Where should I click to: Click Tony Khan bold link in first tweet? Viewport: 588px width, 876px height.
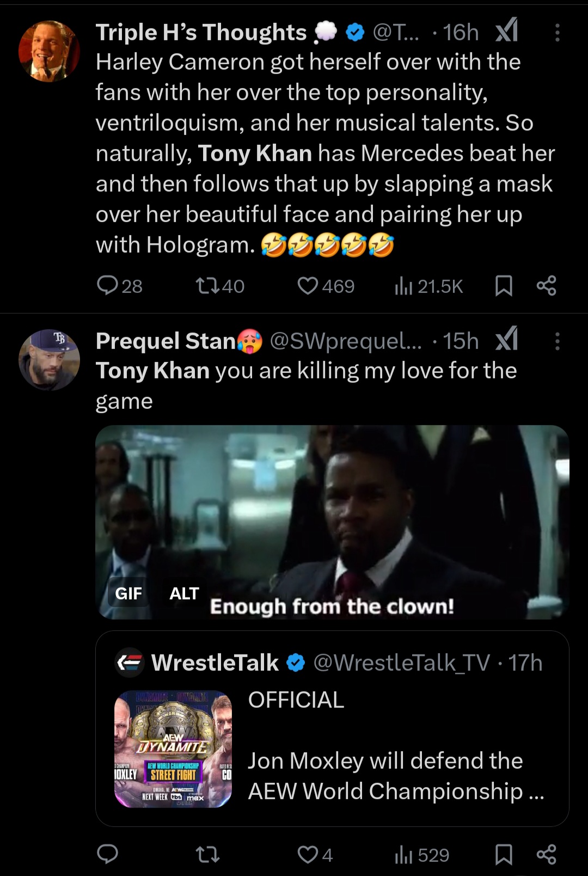point(255,154)
